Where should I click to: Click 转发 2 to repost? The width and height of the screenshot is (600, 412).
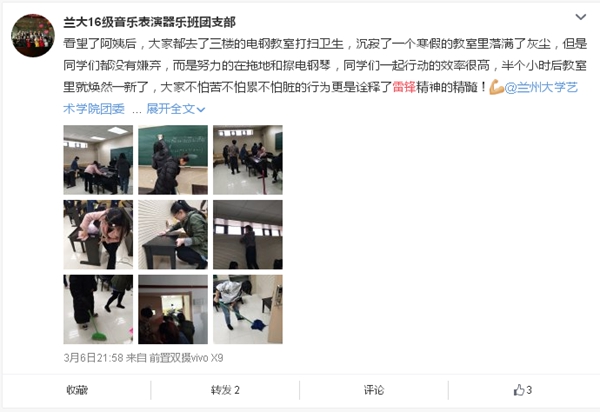click(x=225, y=390)
